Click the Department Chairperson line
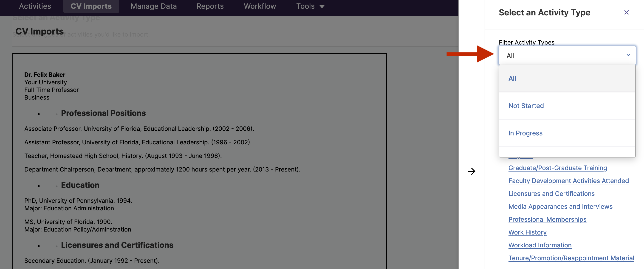The height and width of the screenshot is (269, 644). [162, 169]
